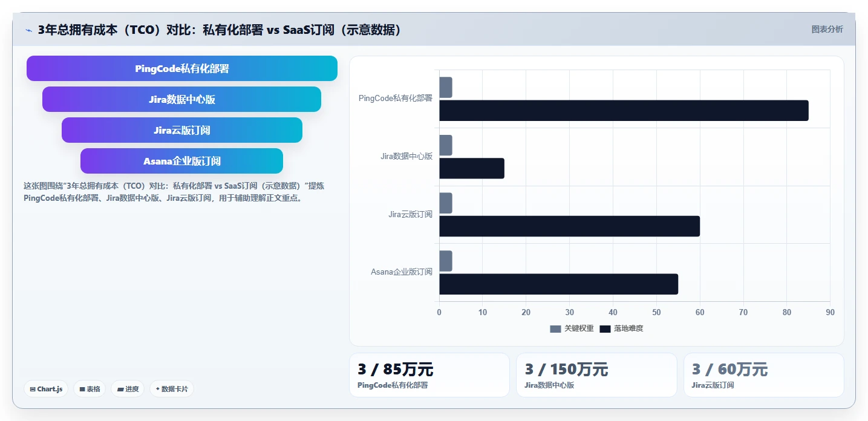Toggle the 落地难度 legend swatch
Image resolution: width=868 pixels, height=421 pixels.
(x=605, y=328)
